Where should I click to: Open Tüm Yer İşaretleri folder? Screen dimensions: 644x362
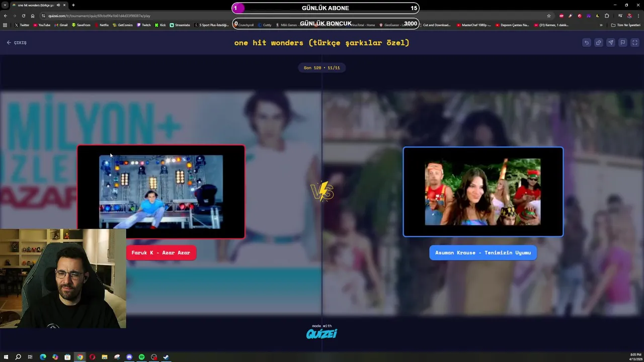(626, 25)
